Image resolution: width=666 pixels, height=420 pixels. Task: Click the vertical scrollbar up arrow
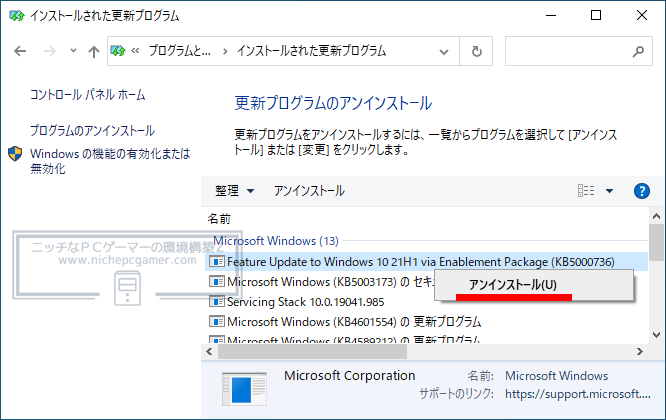(657, 216)
